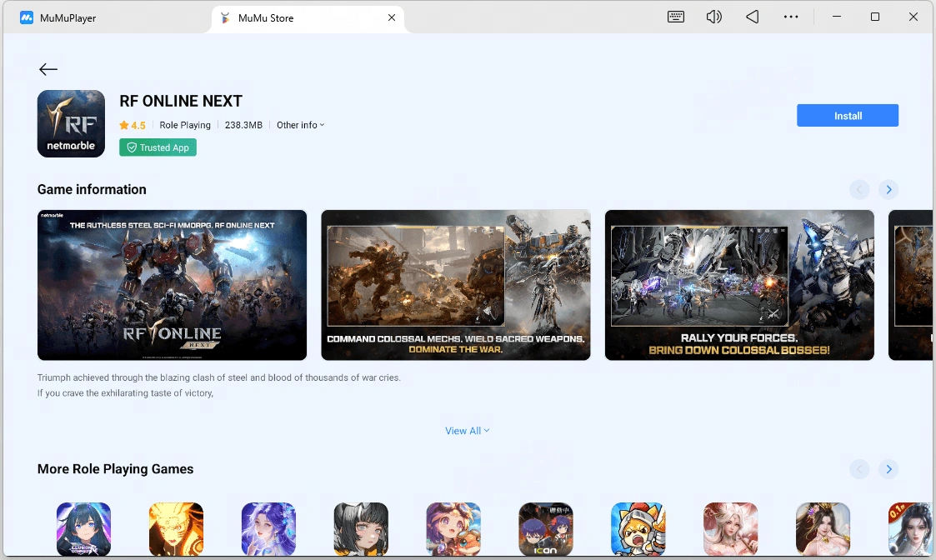Open the blue-haired anime girl game icon

[83, 529]
